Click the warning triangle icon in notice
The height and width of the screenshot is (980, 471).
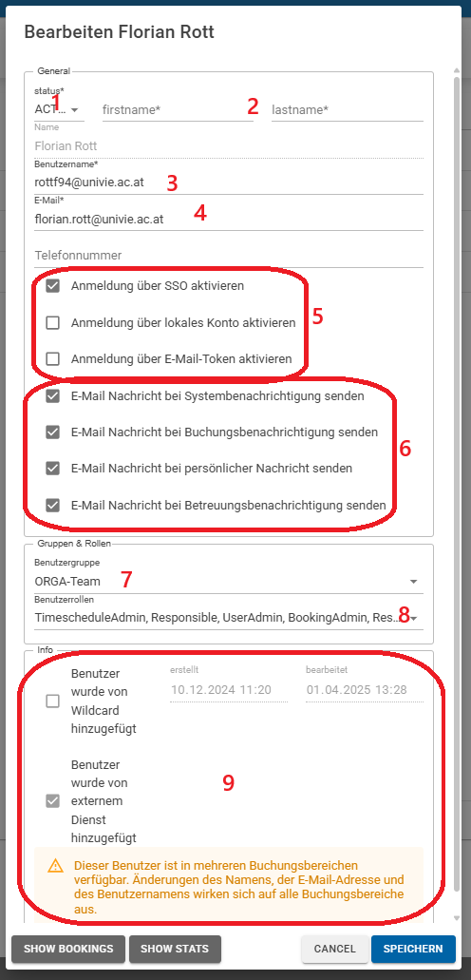[56, 866]
